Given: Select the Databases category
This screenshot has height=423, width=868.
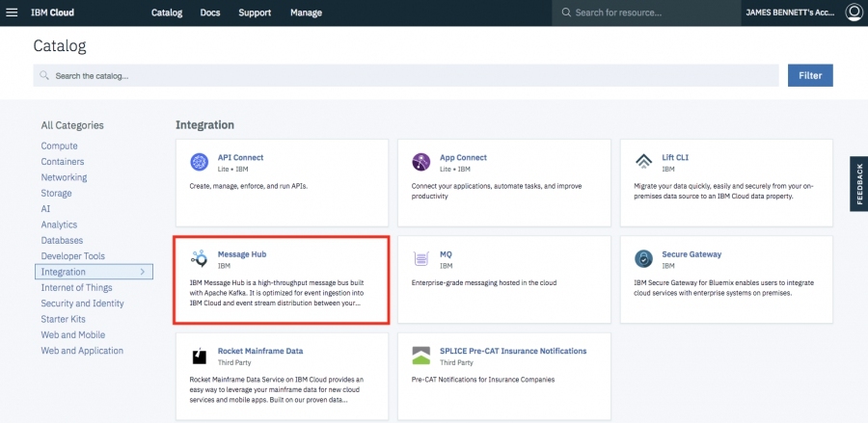Looking at the screenshot, I should click(62, 241).
